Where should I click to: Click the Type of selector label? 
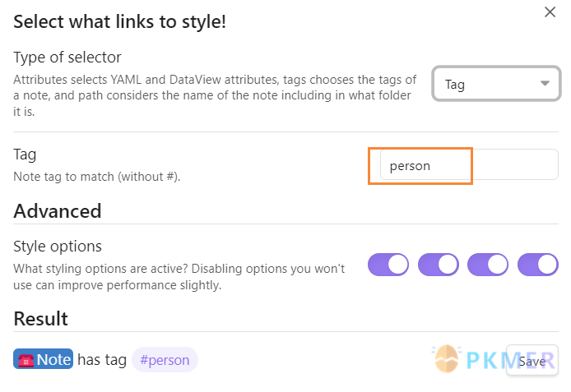pyautogui.click(x=67, y=58)
